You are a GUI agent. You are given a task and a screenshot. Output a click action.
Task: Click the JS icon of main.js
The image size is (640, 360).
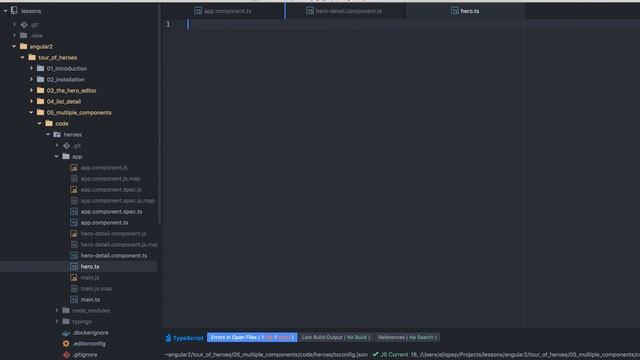(74, 278)
